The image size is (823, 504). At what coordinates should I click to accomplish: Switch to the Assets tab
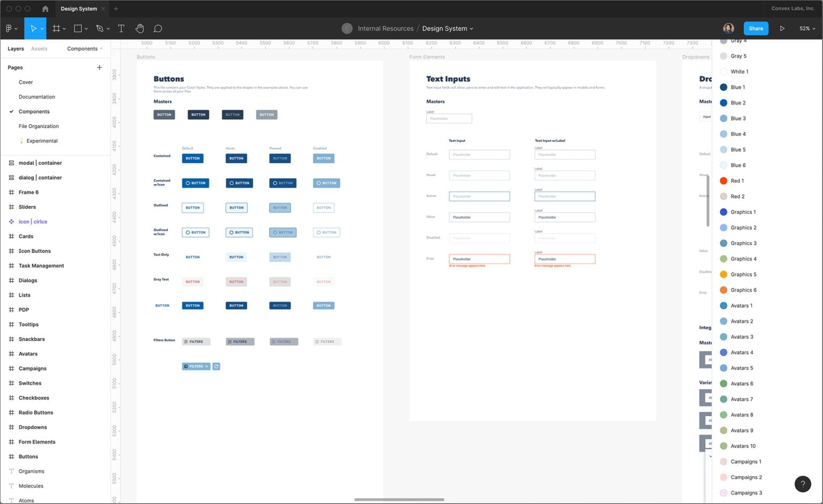(x=39, y=49)
